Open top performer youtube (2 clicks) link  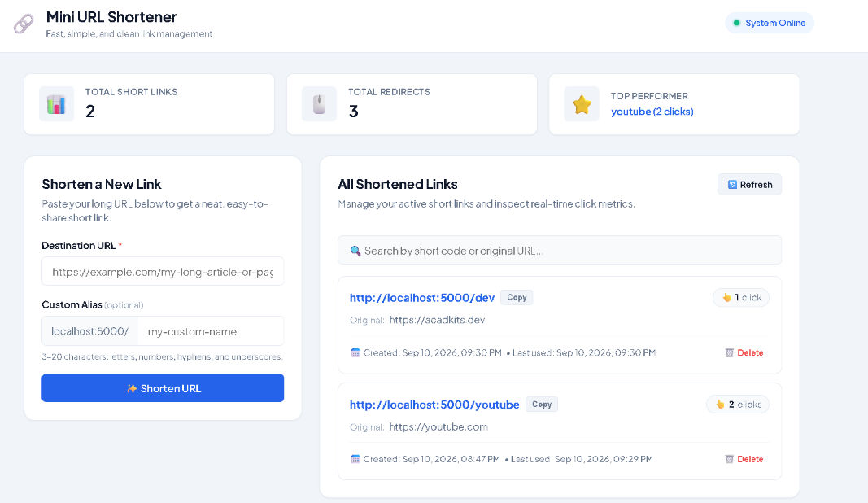(652, 112)
